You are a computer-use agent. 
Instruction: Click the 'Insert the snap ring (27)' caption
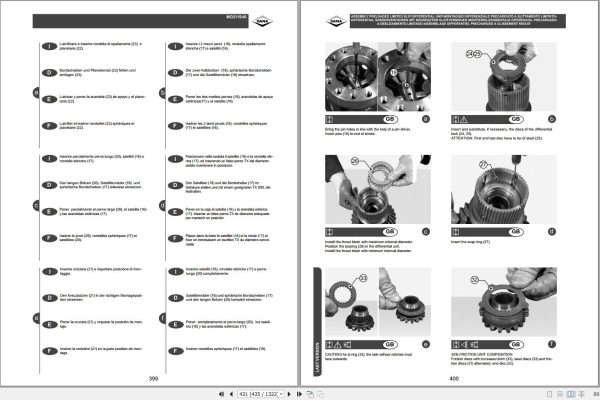pyautogui.click(x=470, y=242)
